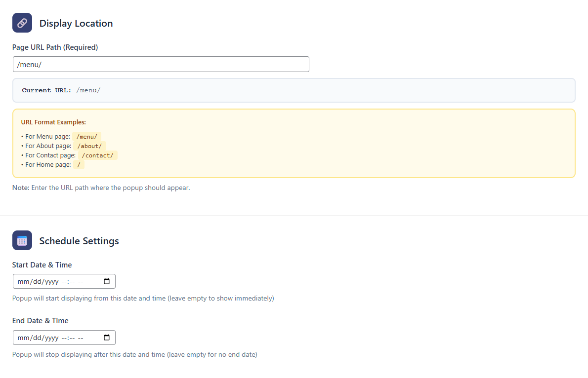Click the /about/ example code snippet
The width and height of the screenshot is (588, 378).
pos(89,146)
